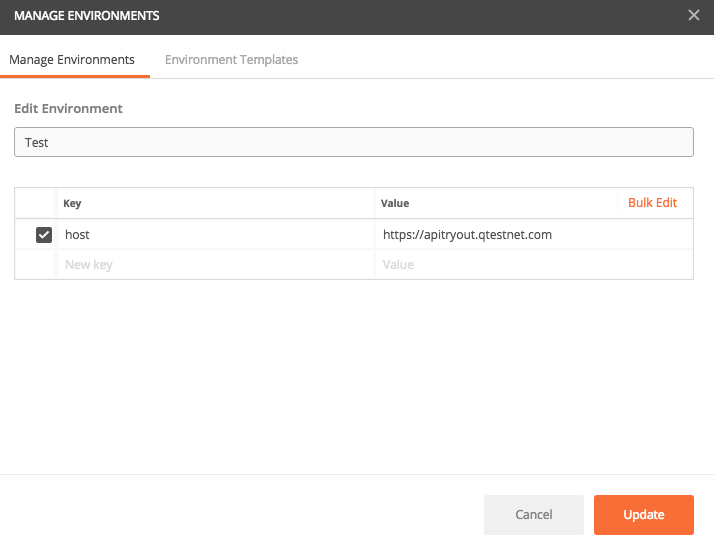
Task: Select the host key cell
Action: click(215, 235)
